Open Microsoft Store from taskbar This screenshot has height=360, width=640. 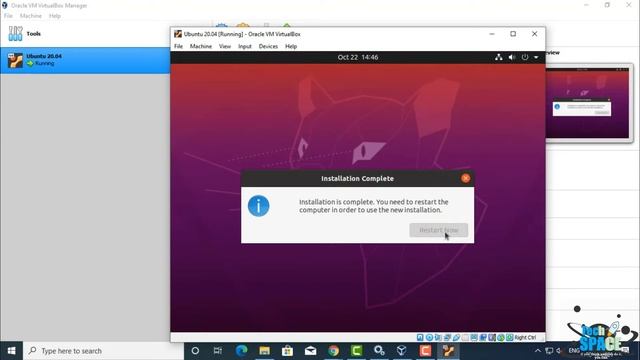287,351
